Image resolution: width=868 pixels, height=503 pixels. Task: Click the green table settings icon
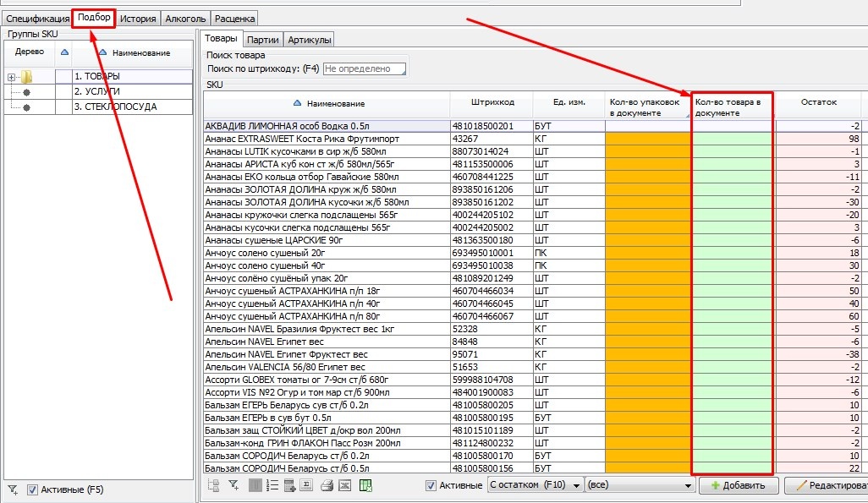point(365,485)
